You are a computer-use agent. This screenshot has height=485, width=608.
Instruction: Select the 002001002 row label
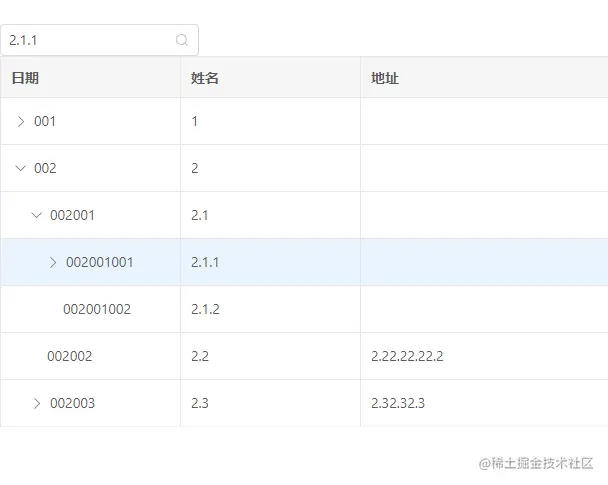(x=97, y=309)
